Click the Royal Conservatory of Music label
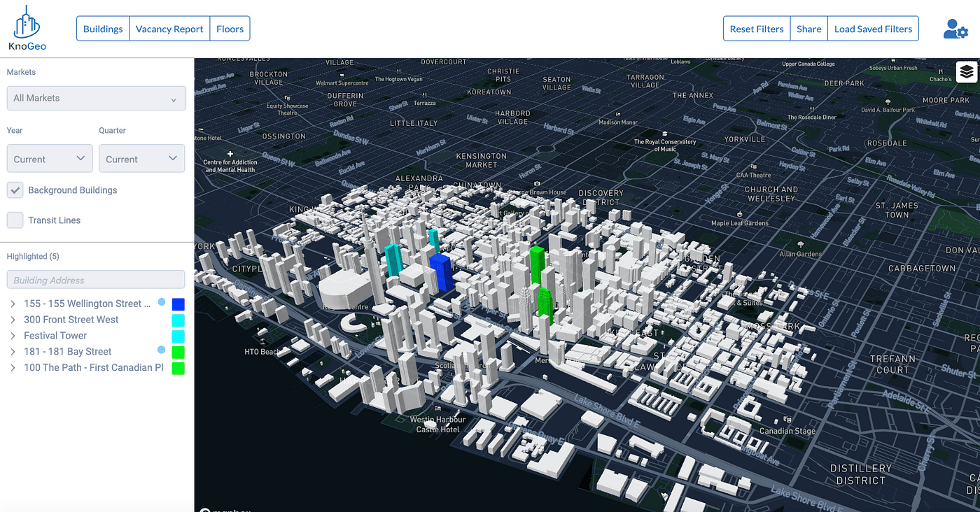 point(665,145)
